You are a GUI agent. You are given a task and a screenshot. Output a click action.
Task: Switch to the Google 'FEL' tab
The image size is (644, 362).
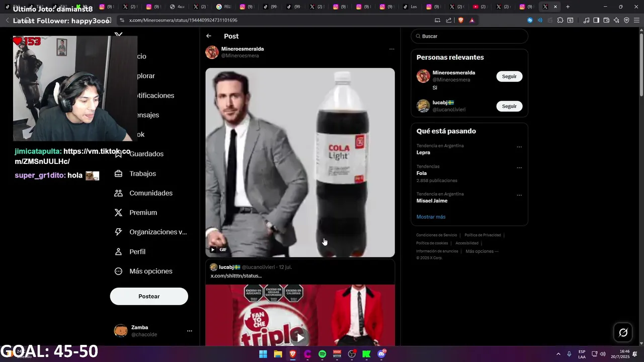(x=223, y=7)
